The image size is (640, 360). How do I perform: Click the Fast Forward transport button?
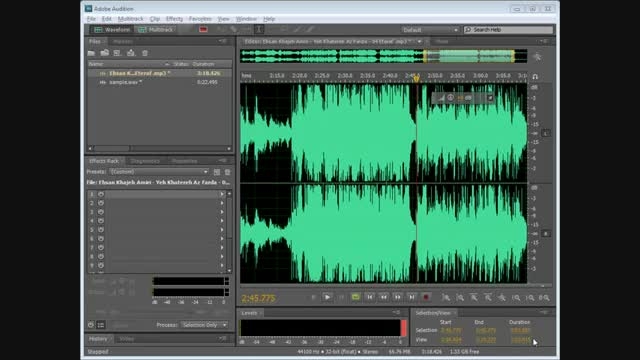[398, 297]
